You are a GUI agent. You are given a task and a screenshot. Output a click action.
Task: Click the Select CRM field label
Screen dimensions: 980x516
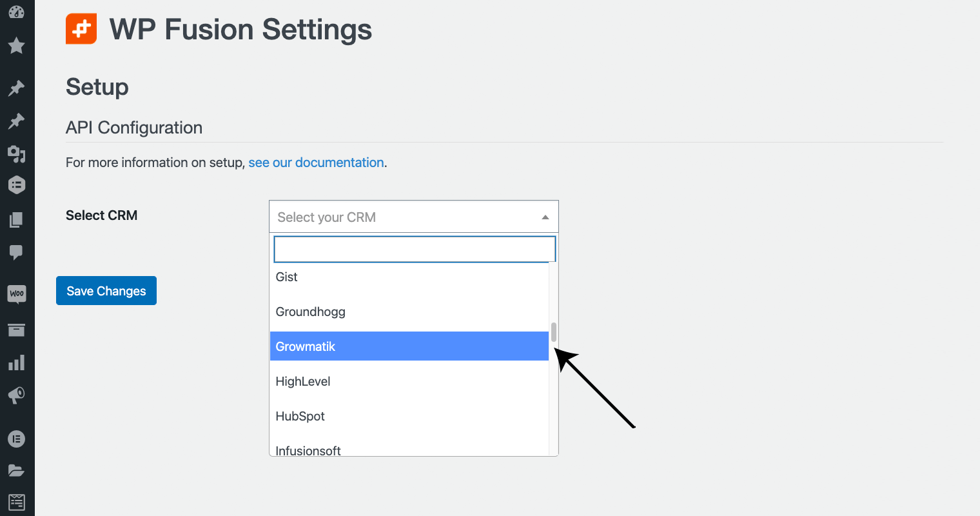[101, 215]
